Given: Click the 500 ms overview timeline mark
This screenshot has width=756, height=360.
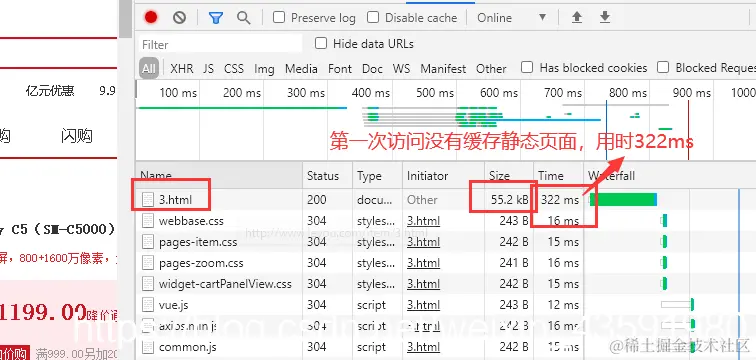Looking at the screenshot, I should pyautogui.click(x=435, y=93).
